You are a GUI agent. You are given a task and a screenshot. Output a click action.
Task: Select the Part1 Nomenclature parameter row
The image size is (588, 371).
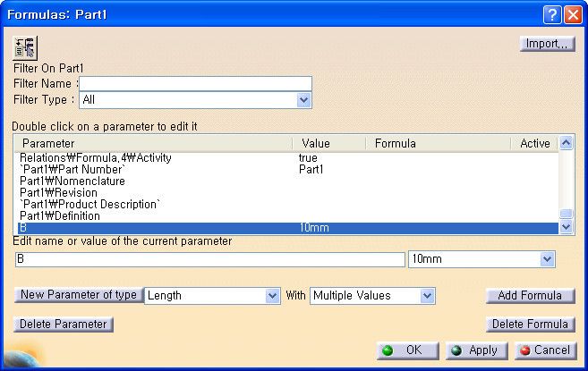click(287, 181)
